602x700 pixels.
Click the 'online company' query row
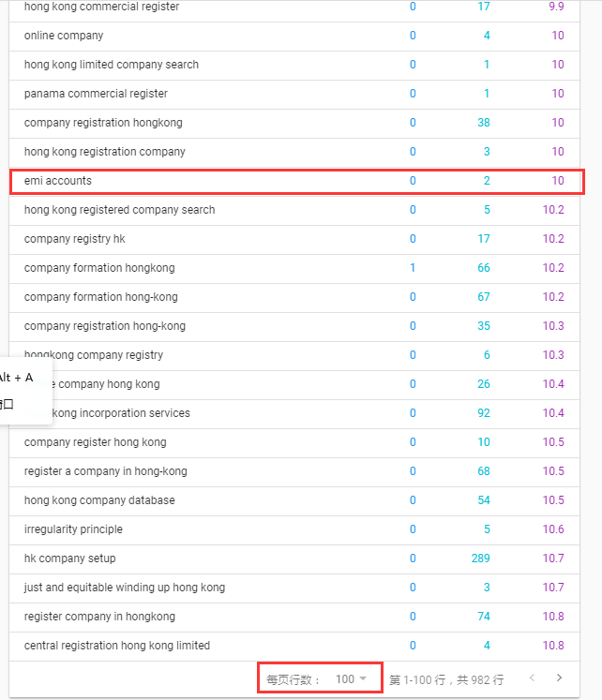coord(64,36)
